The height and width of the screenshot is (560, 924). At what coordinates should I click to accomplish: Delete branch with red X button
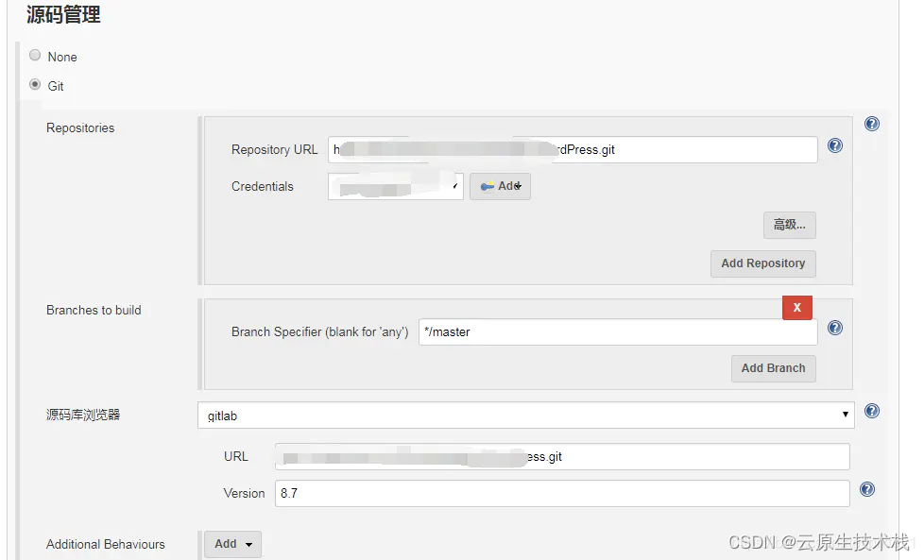point(796,307)
